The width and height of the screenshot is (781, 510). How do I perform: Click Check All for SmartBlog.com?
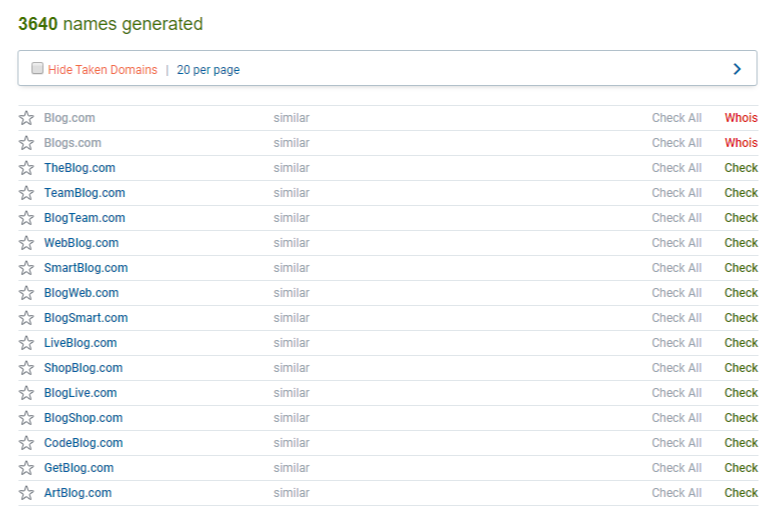(x=677, y=268)
